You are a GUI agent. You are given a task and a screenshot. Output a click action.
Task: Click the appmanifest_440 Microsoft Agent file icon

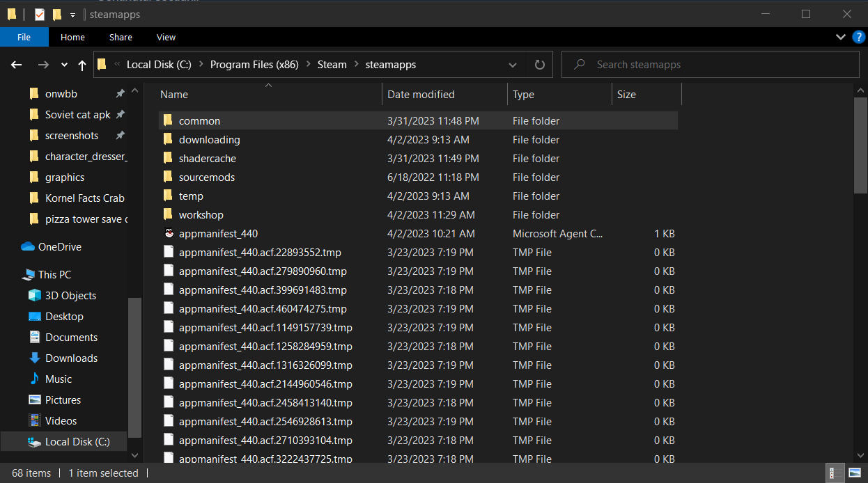click(168, 233)
